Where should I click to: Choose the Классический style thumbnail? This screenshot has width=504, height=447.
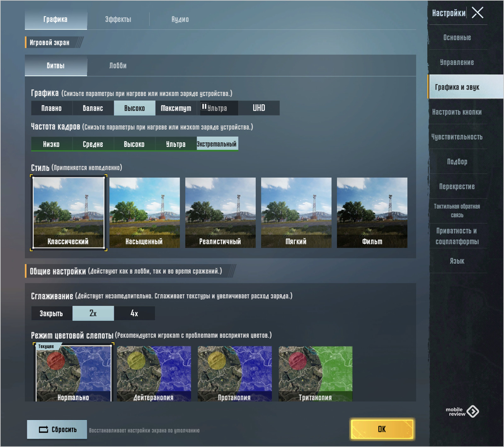coord(68,213)
